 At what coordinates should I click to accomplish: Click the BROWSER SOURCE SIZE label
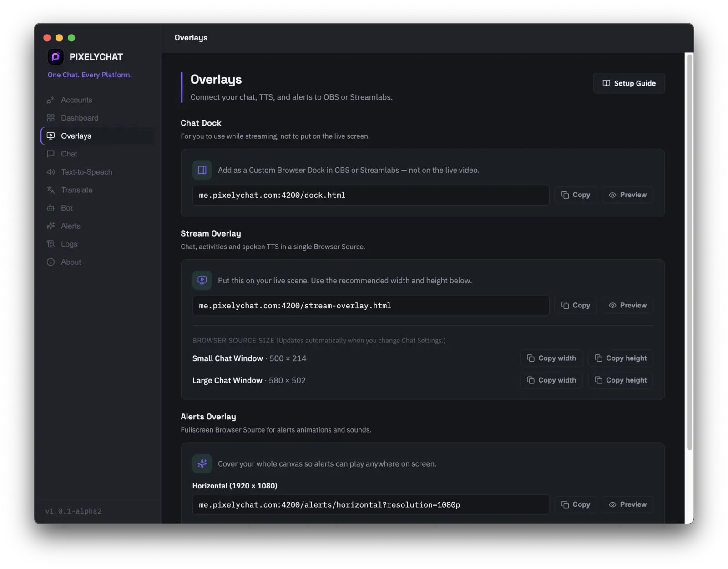click(233, 341)
